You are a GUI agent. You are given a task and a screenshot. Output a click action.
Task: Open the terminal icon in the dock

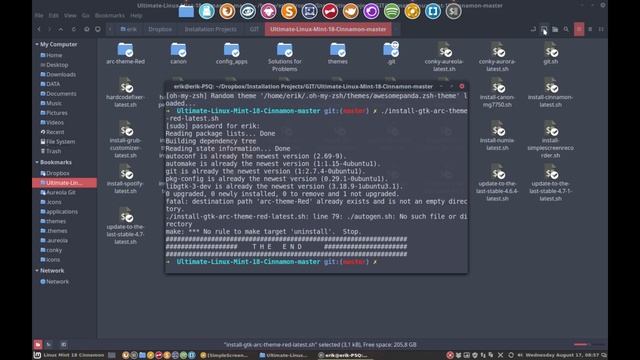pyautogui.click(x=453, y=11)
